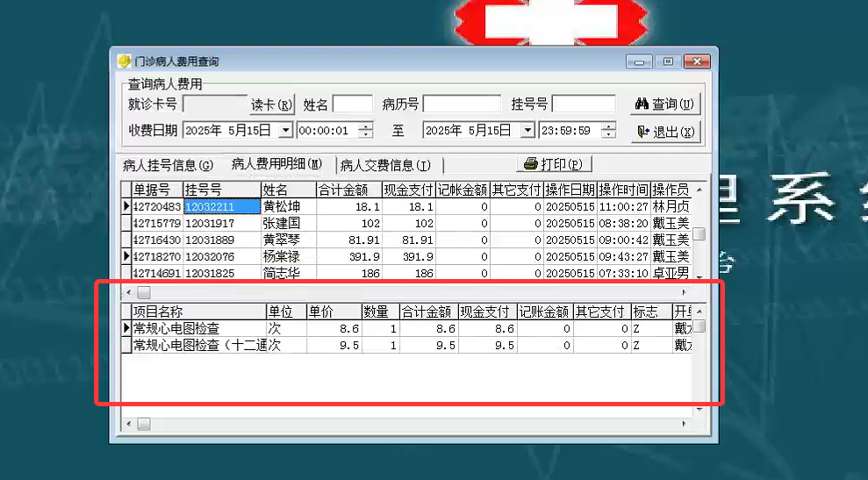The width and height of the screenshot is (868, 480).
Task: Click the row selector arrow of 杨棠禄 row
Action: click(126, 256)
